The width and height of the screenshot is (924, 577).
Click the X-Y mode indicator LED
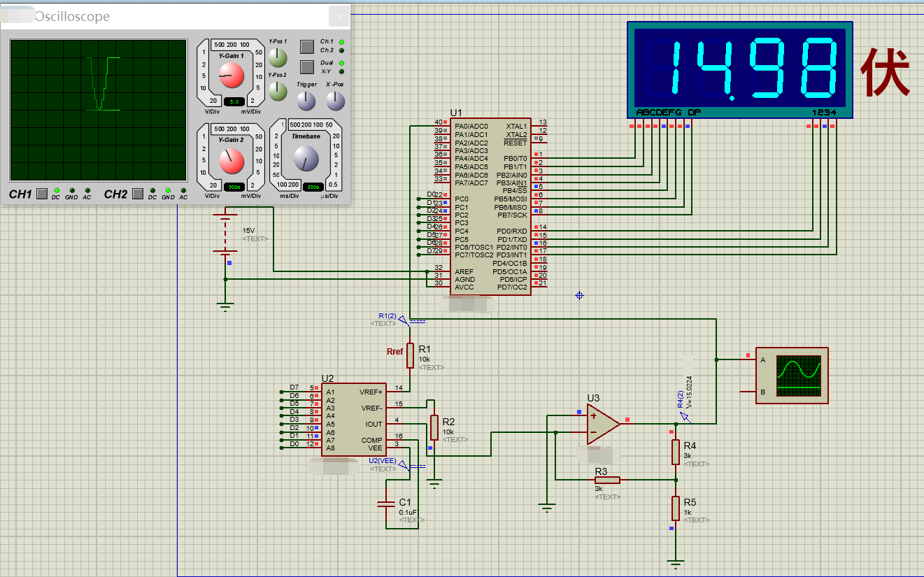tap(341, 71)
